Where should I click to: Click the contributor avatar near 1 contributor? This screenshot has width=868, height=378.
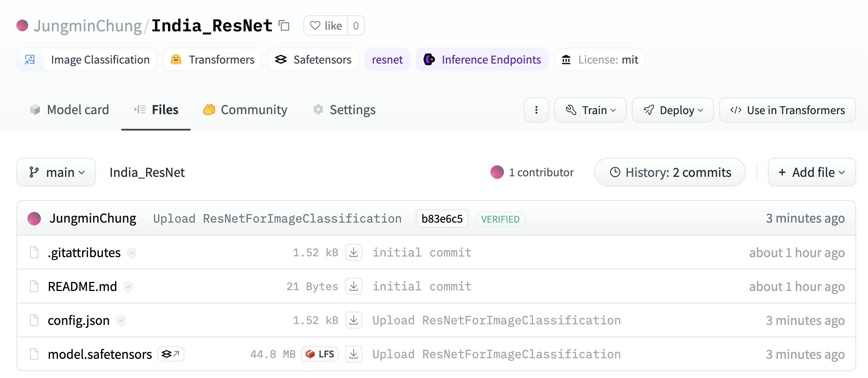(x=497, y=172)
